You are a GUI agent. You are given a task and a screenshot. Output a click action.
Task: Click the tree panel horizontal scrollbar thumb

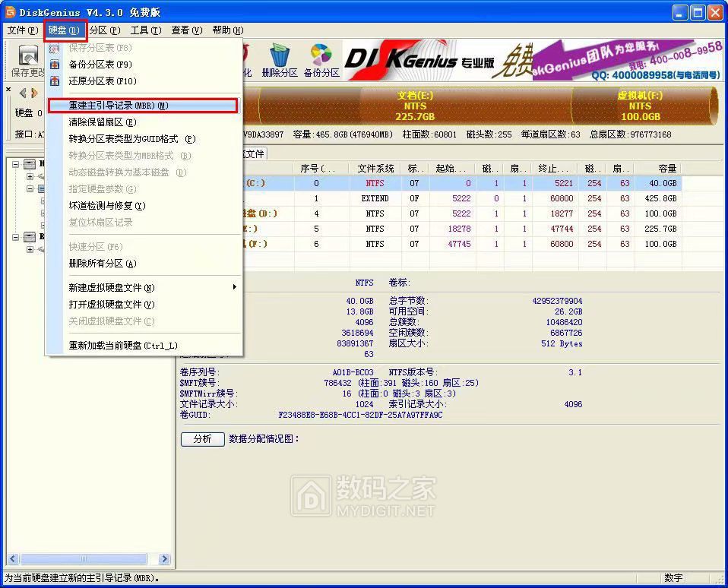[x=84, y=559]
